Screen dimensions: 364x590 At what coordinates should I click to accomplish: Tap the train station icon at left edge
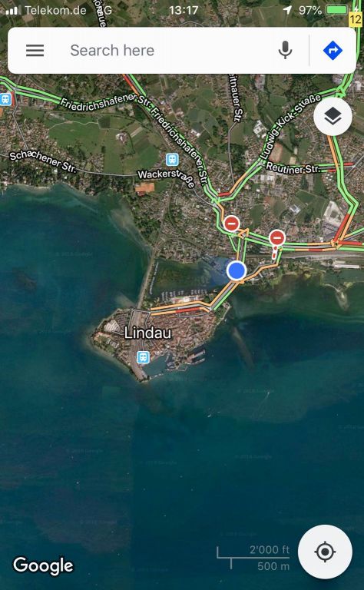point(5,99)
